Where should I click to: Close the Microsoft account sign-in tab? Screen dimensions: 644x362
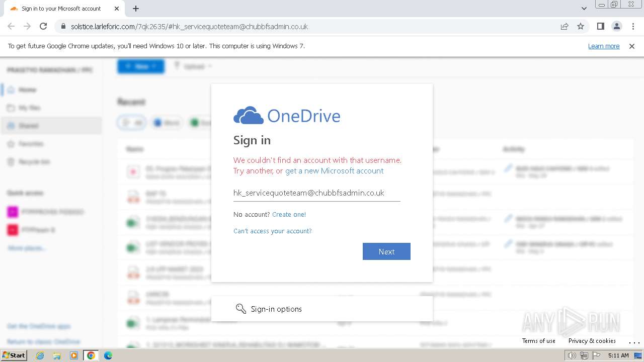[117, 9]
